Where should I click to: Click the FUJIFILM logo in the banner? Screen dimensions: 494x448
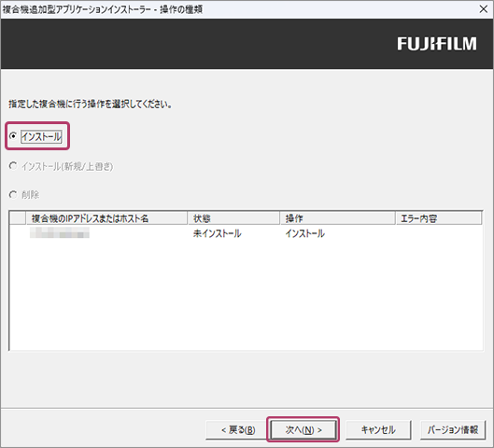[x=437, y=44]
